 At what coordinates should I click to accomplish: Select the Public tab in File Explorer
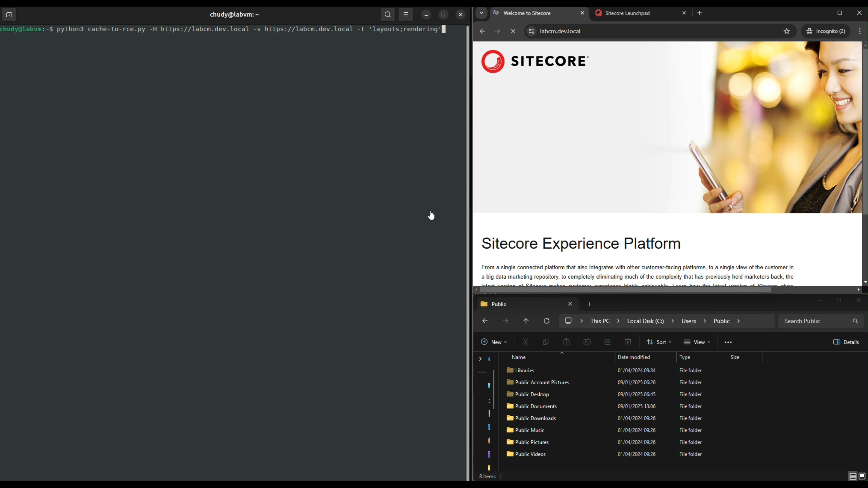(x=527, y=304)
